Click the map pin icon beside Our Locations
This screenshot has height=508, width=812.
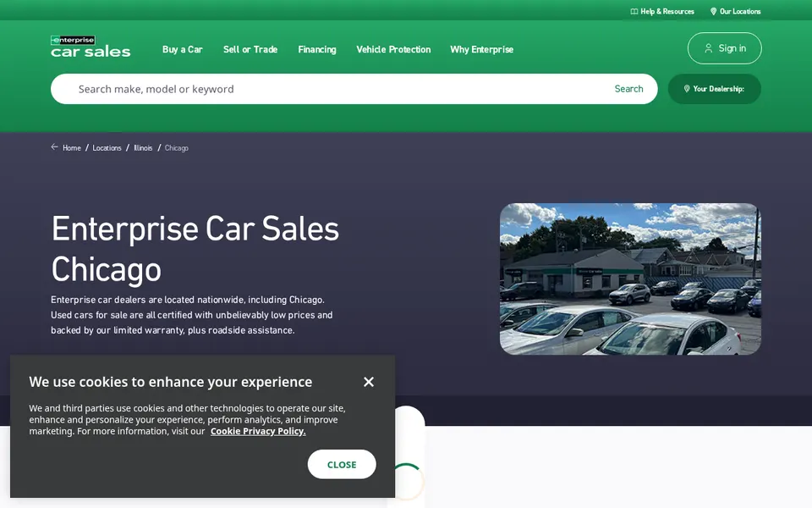tap(713, 11)
